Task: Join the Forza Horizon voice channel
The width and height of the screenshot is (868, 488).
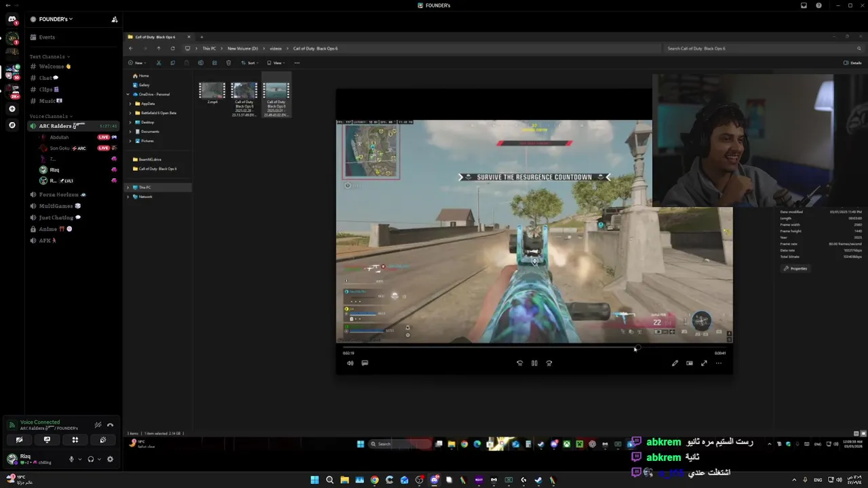Action: tap(73, 195)
